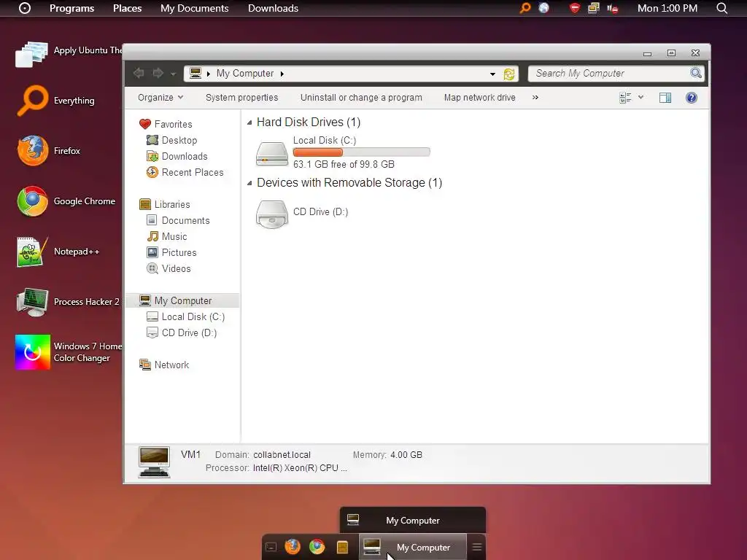Click the forward navigation arrow in Explorer

pyautogui.click(x=158, y=74)
